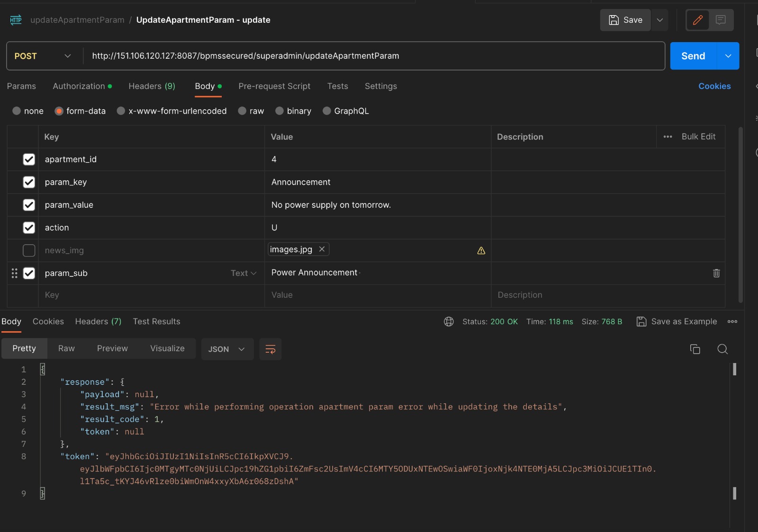
Task: Expand the Send button arrow options
Action: [x=728, y=56]
